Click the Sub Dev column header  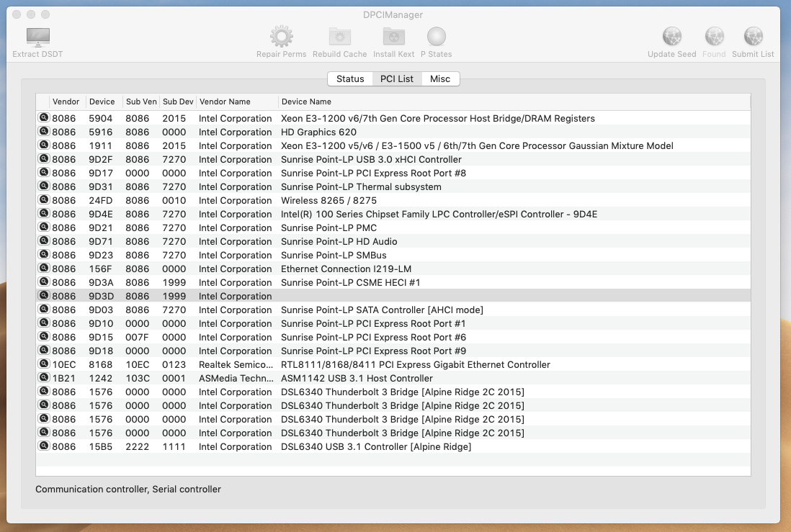click(x=177, y=102)
